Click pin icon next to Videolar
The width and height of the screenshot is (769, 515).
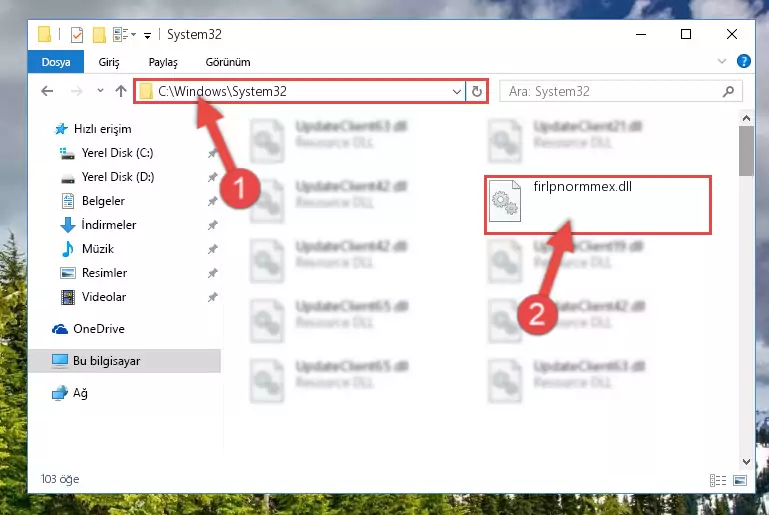pyautogui.click(x=212, y=298)
